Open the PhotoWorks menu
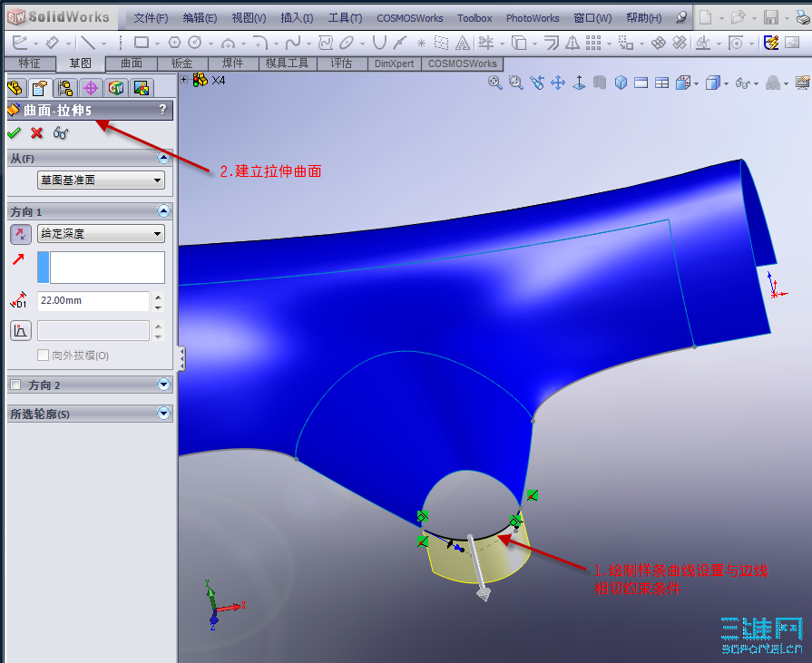812x663 pixels. (533, 18)
